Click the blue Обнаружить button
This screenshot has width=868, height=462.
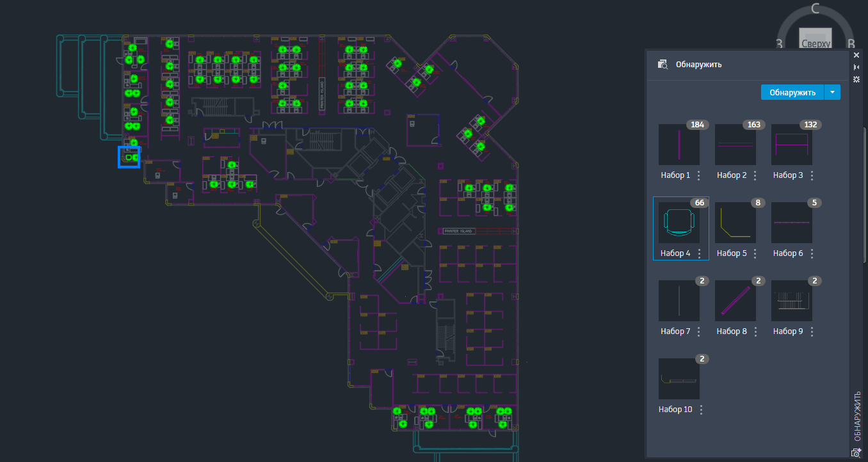click(792, 92)
